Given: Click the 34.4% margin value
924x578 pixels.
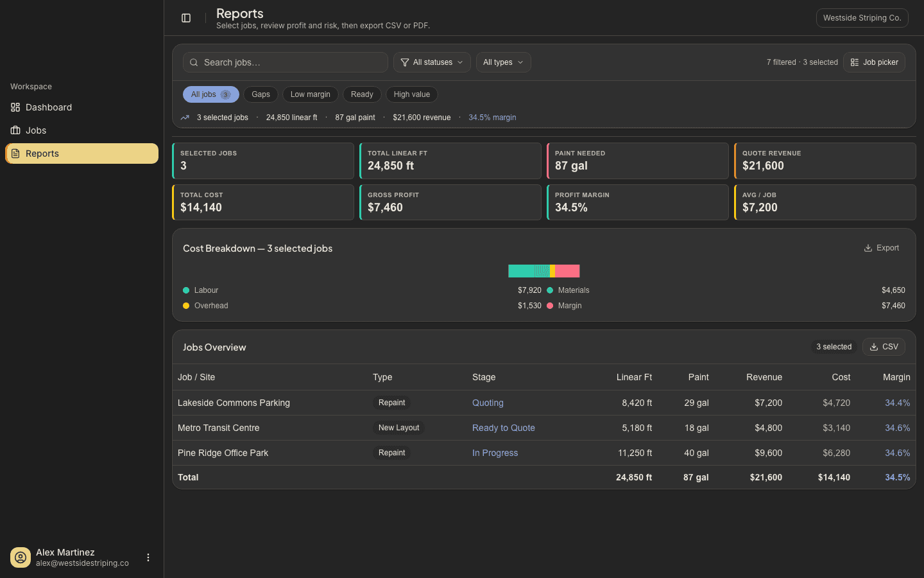Looking at the screenshot, I should pos(898,403).
